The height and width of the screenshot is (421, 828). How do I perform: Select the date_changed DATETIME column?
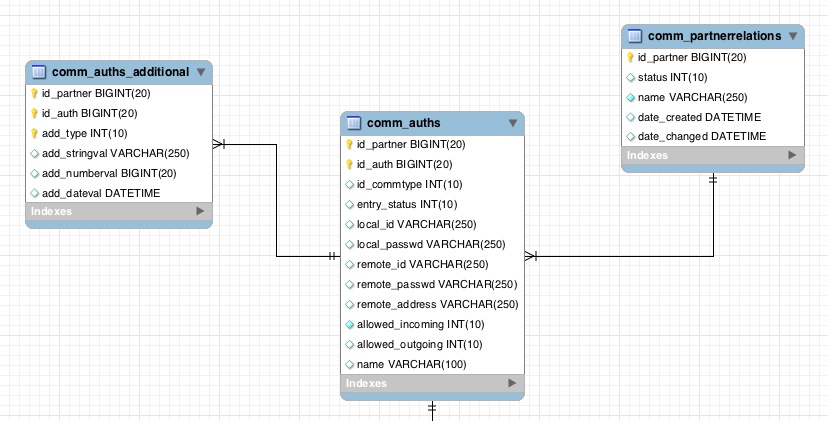[x=702, y=137]
